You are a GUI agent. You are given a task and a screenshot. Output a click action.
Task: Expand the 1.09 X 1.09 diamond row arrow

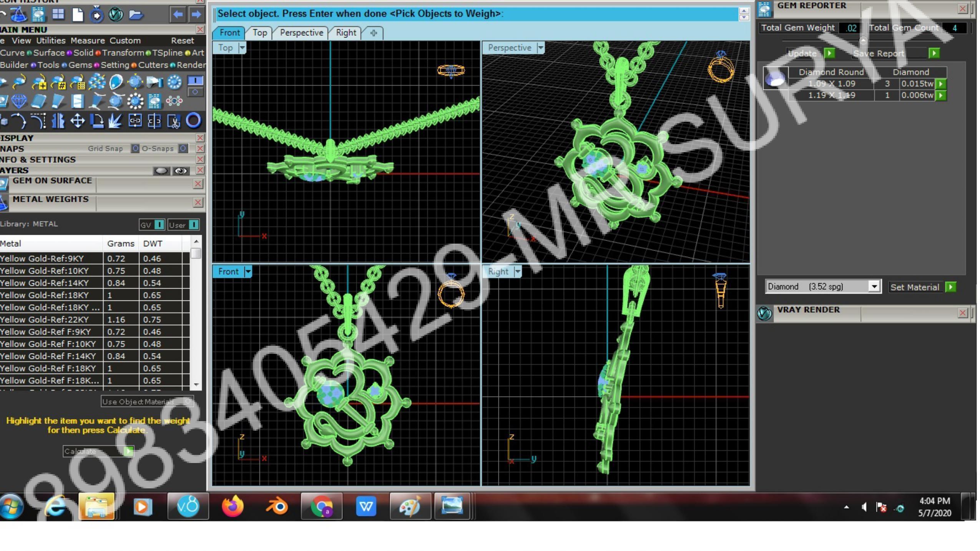[940, 84]
